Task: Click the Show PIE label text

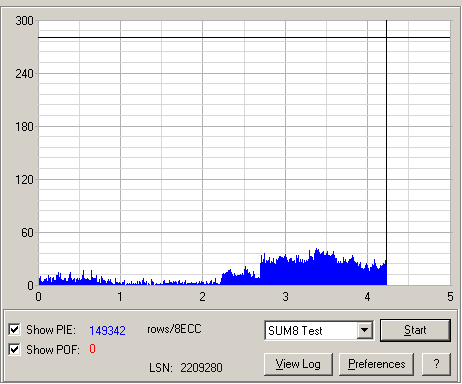Action: click(51, 330)
